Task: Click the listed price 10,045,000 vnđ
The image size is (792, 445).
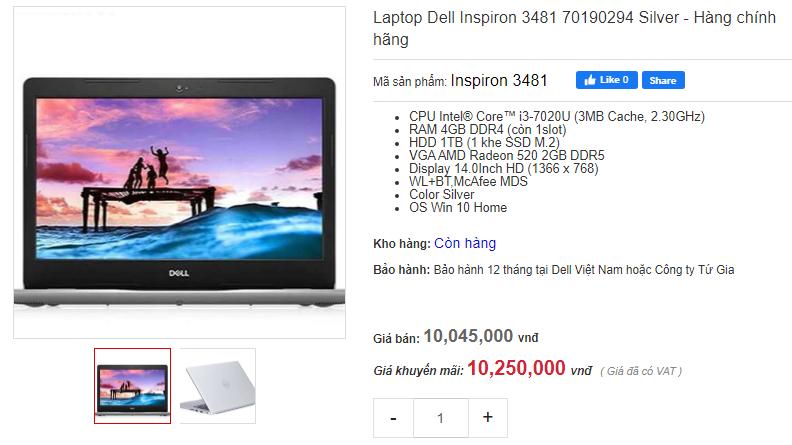Action: (480, 336)
